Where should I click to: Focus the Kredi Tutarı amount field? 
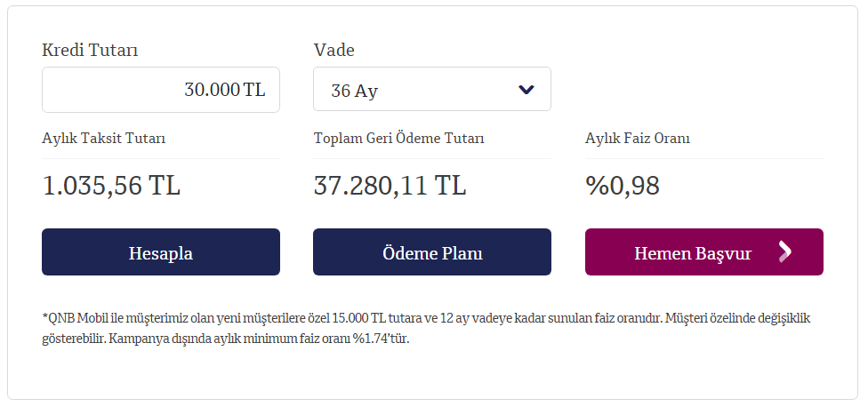pyautogui.click(x=161, y=90)
